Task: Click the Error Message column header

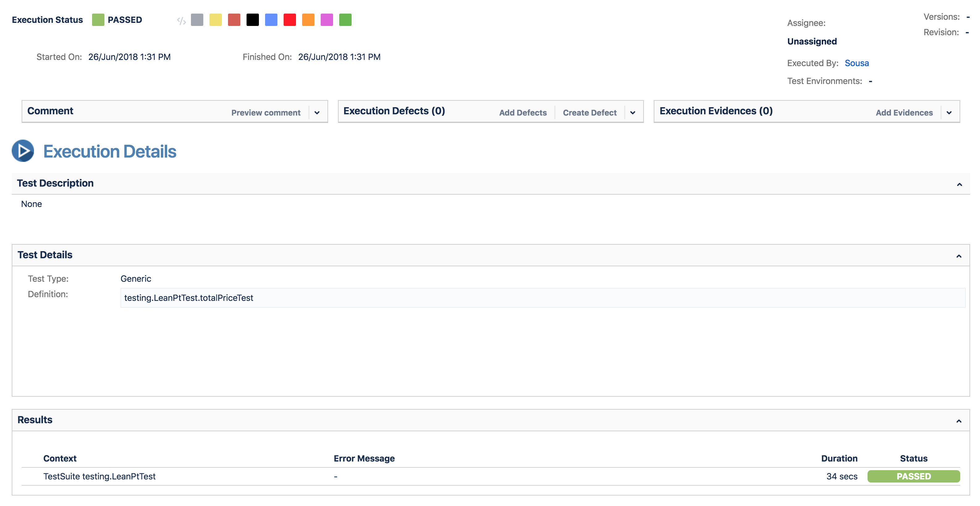Action: point(364,458)
